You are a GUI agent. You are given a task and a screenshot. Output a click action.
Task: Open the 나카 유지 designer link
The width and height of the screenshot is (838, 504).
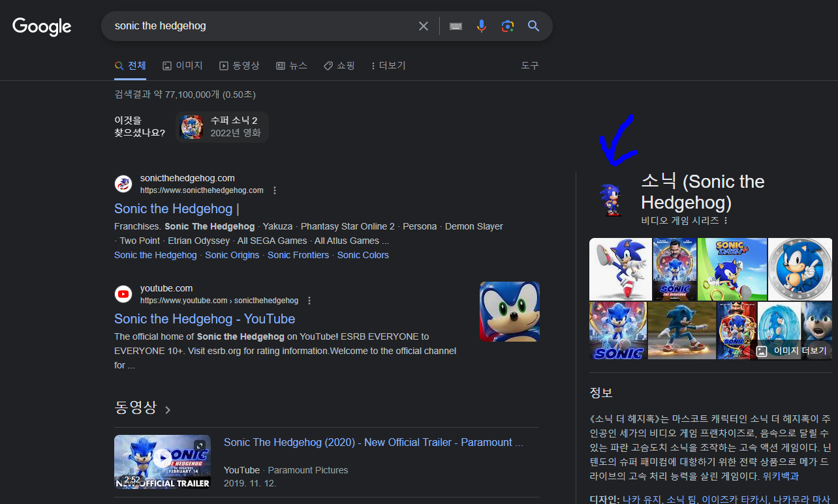[640, 499]
